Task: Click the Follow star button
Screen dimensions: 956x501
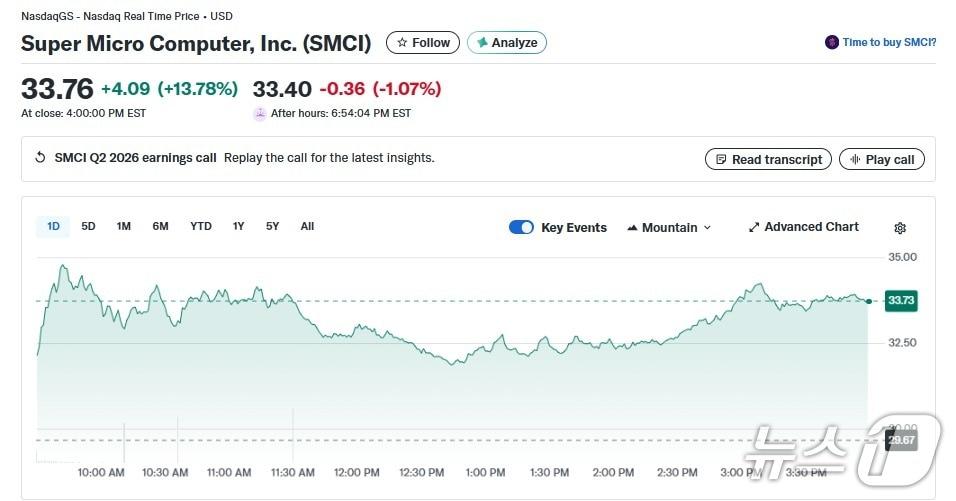Action: (423, 43)
